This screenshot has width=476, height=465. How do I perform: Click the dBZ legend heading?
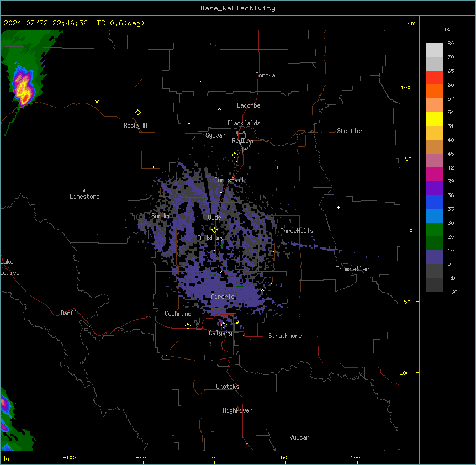447,29
